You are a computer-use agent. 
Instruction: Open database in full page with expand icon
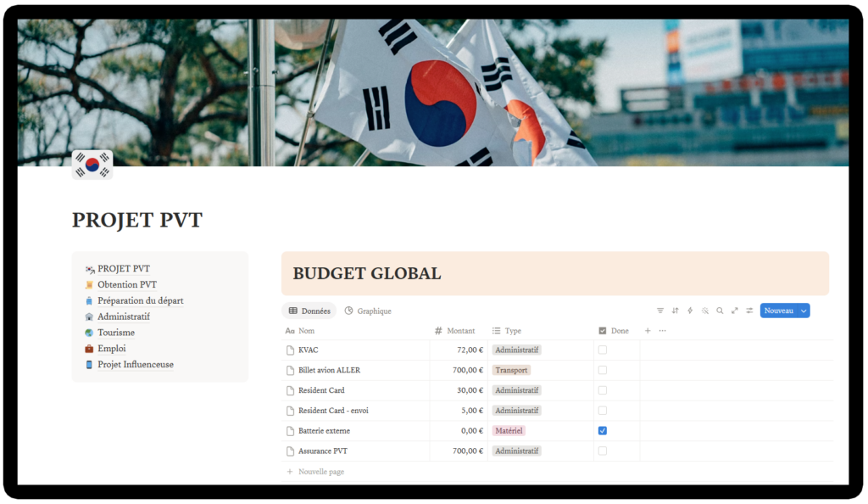(x=735, y=311)
